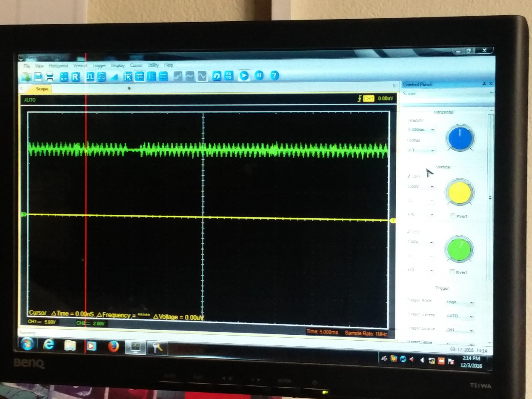Open Firefox from the taskbar
532x399 pixels.
(x=113, y=347)
